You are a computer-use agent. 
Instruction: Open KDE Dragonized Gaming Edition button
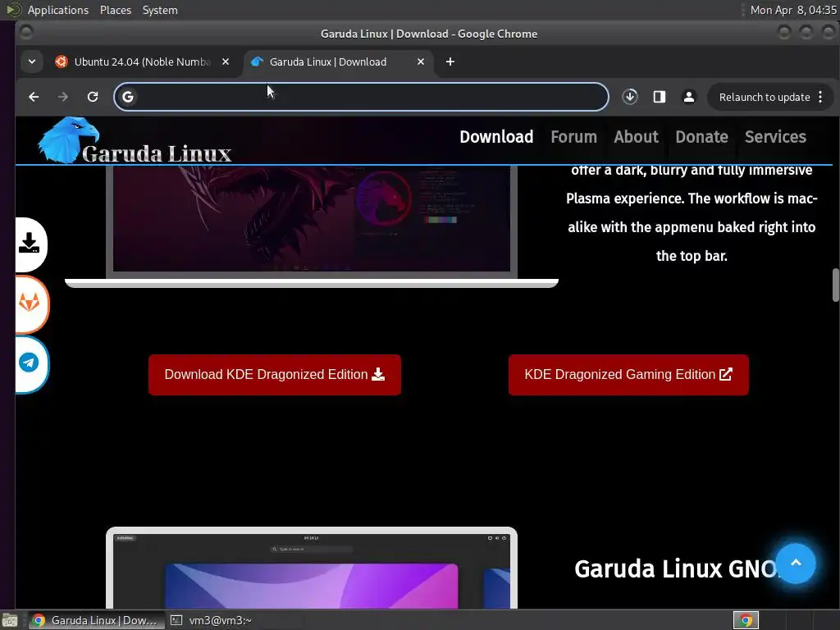(628, 374)
